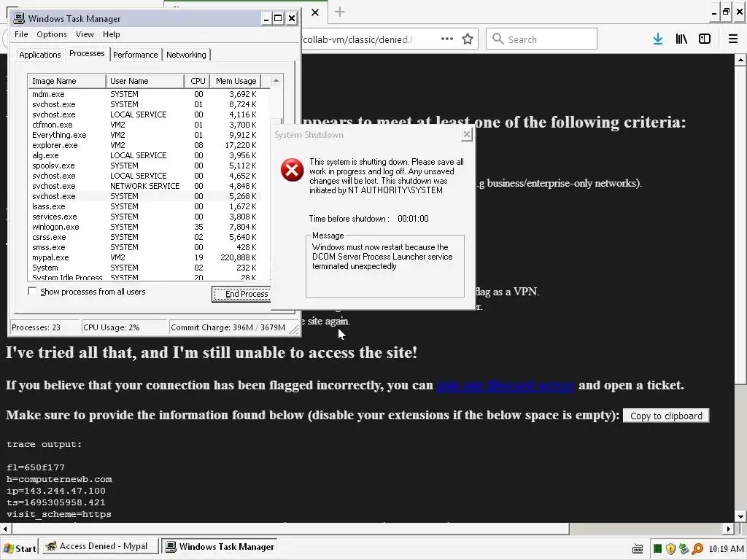Click the 10:19 AM system clock
747x560 pixels.
click(725, 549)
